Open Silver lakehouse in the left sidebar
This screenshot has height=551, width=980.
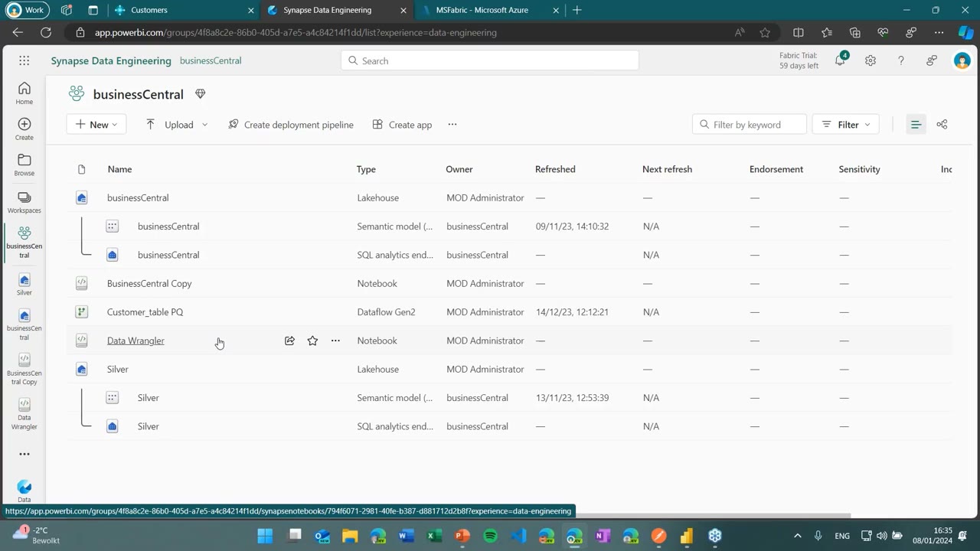click(x=24, y=284)
